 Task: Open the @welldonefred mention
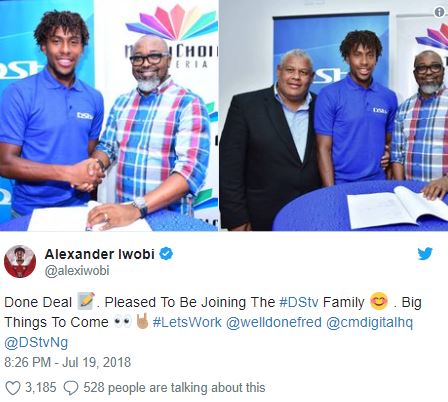[274, 322]
